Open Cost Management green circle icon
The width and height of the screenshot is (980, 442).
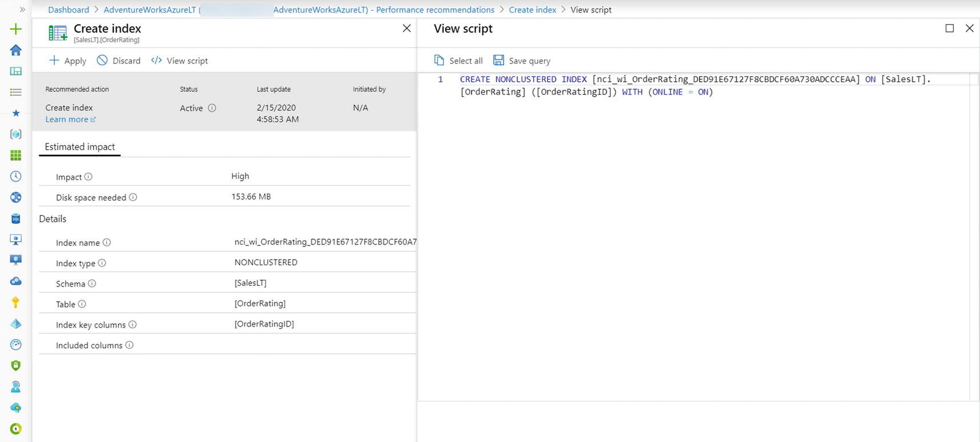point(16,429)
